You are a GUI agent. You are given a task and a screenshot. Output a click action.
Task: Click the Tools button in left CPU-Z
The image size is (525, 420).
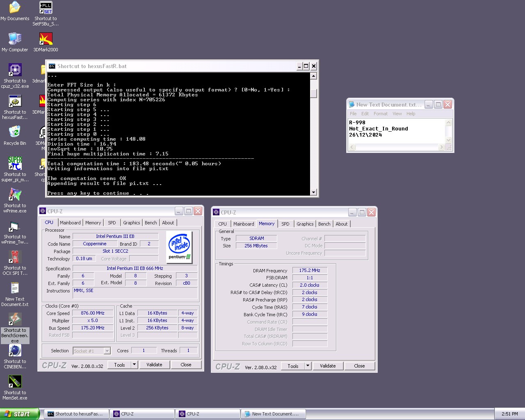tap(119, 365)
